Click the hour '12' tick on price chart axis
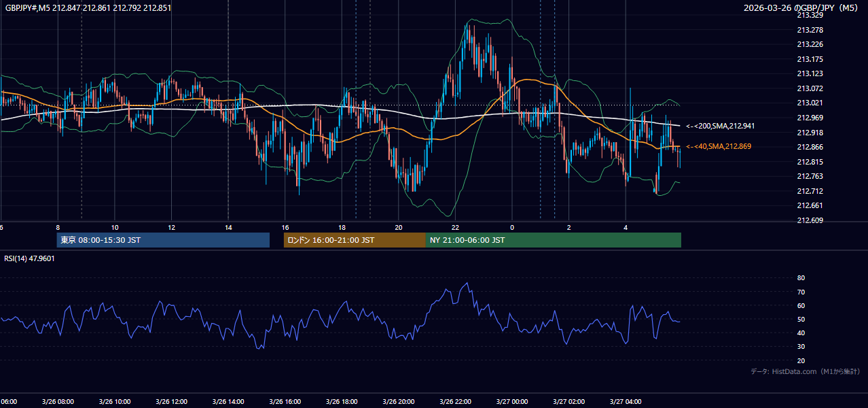Screen dimensions: 868x408 pos(172,227)
